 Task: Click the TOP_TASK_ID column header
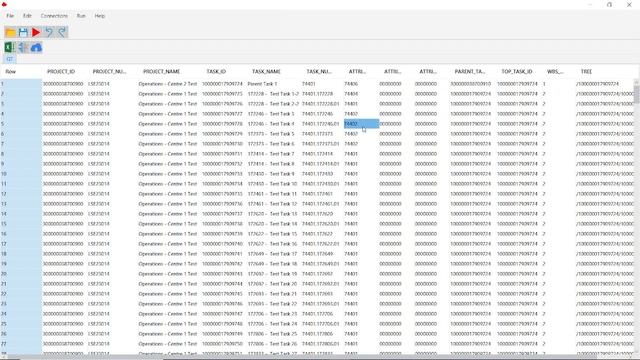coord(517,71)
